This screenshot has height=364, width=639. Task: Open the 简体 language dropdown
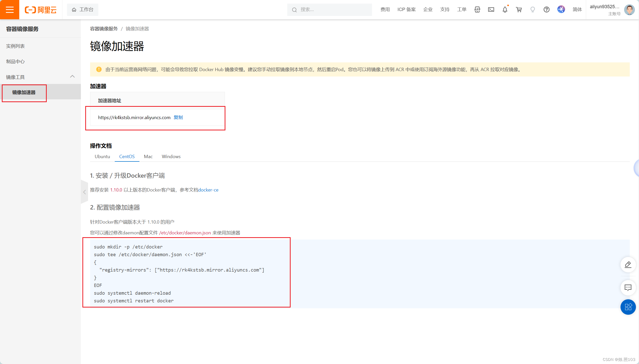[577, 9]
